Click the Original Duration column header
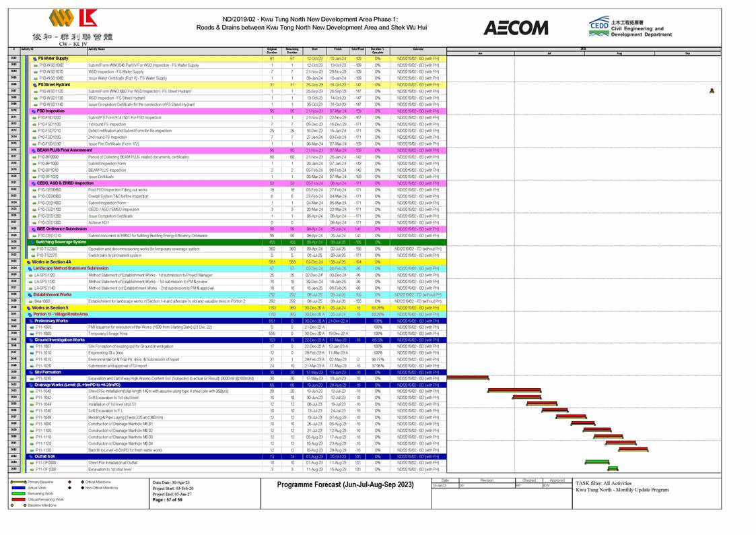 272,50
